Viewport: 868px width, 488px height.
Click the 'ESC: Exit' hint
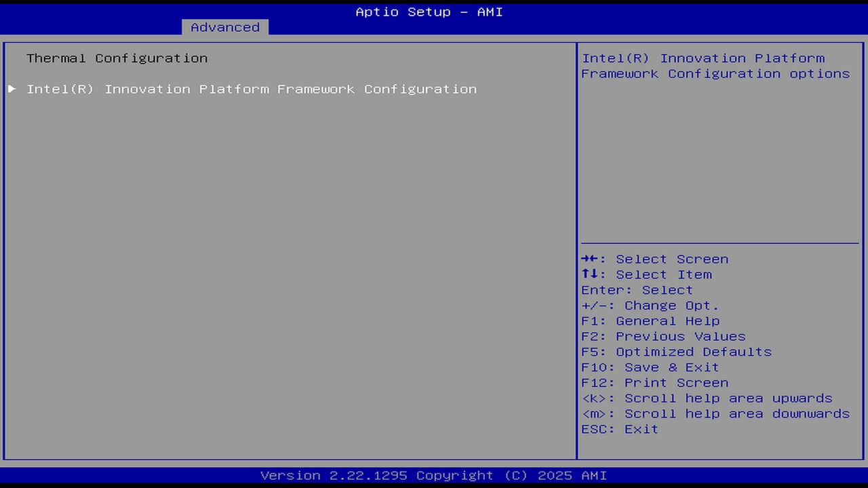point(620,429)
